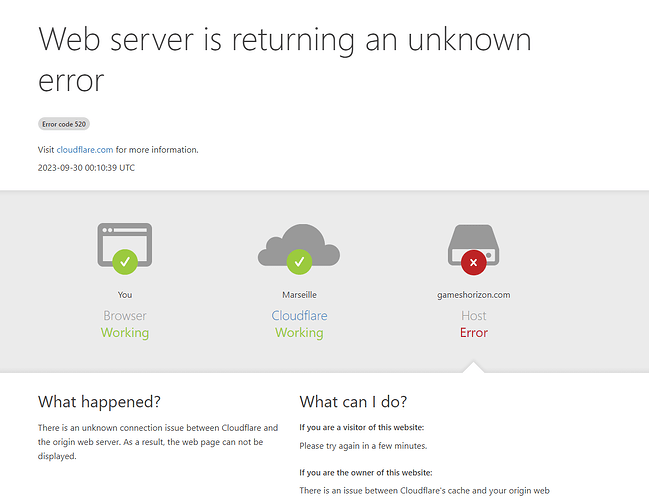
Task: Click the green checkmark on cloud icon
Action: pyautogui.click(x=299, y=262)
